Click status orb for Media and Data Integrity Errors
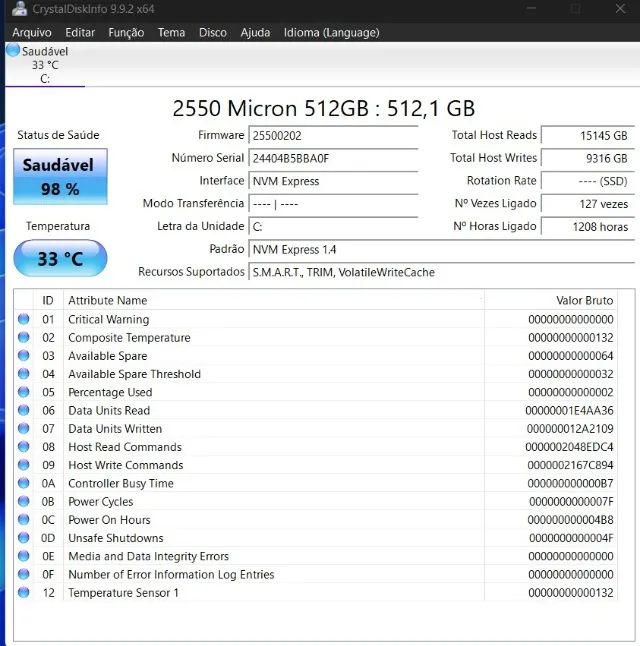The image size is (640, 646). click(24, 555)
